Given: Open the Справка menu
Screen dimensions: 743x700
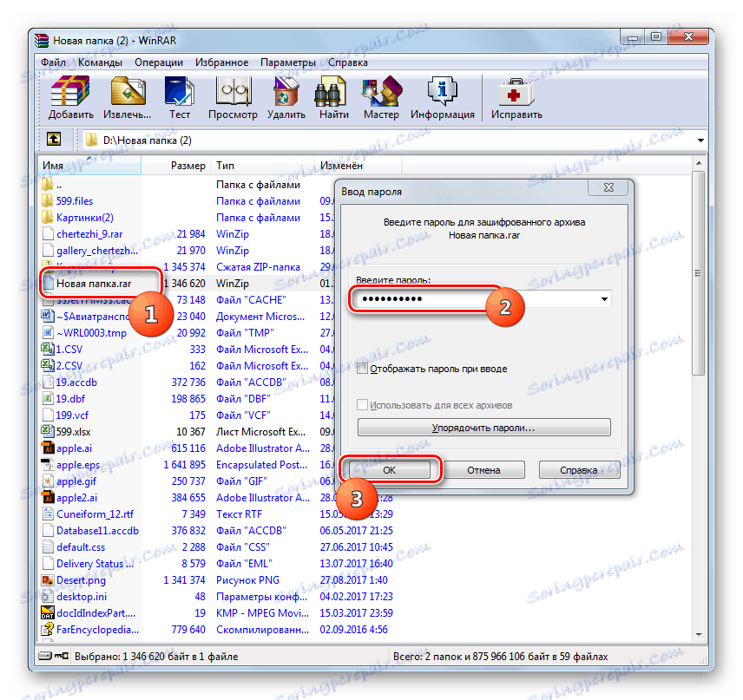Looking at the screenshot, I should [348, 62].
